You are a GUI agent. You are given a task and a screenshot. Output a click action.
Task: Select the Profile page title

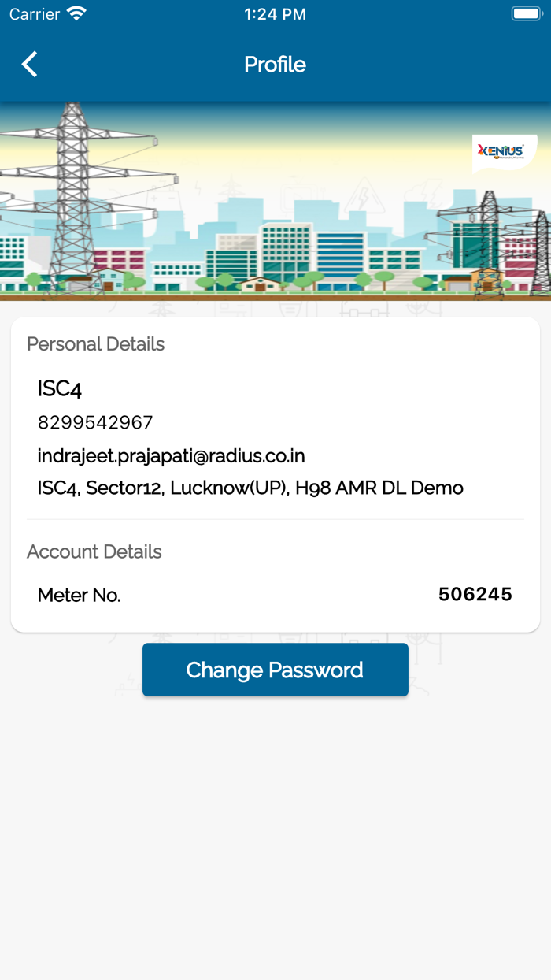tap(275, 65)
